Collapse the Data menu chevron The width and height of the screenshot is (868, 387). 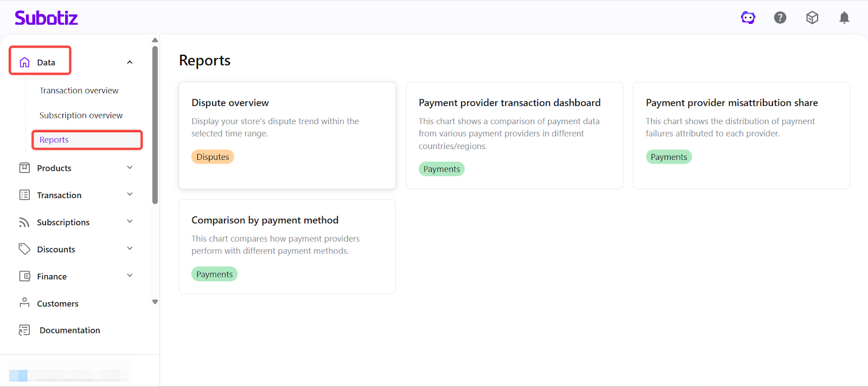pyautogui.click(x=130, y=62)
